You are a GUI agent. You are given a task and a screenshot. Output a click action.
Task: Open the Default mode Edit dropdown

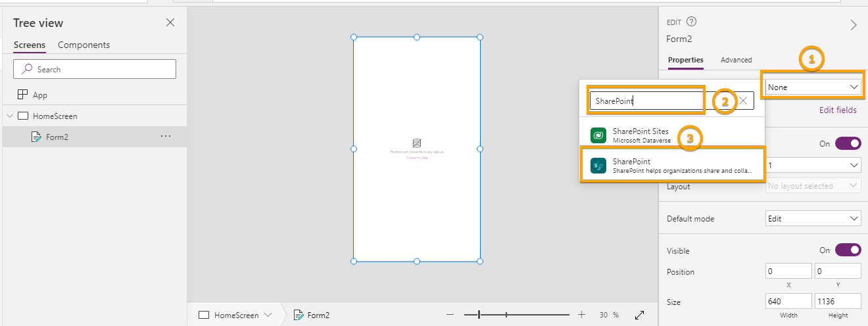(x=813, y=218)
